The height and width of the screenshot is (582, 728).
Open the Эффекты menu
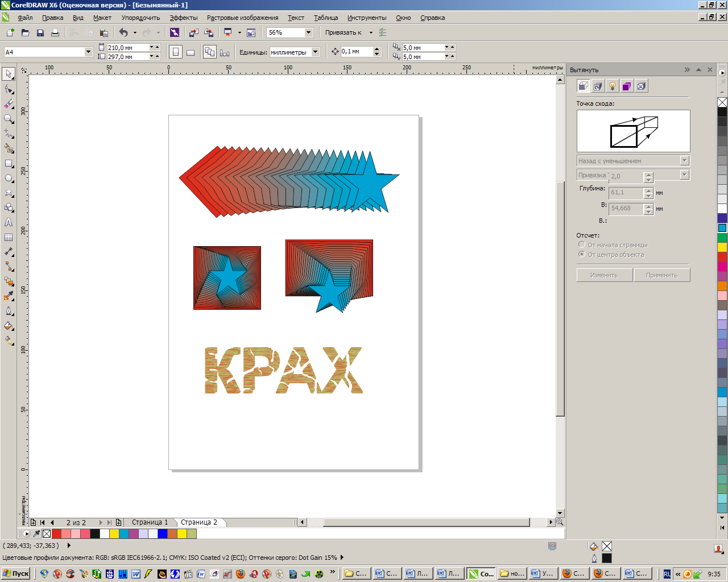tap(184, 18)
